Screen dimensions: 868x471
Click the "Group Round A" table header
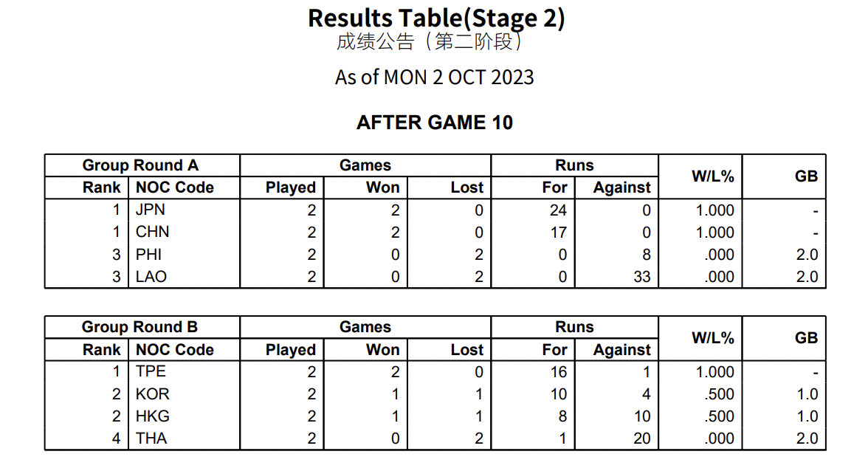[x=140, y=165]
